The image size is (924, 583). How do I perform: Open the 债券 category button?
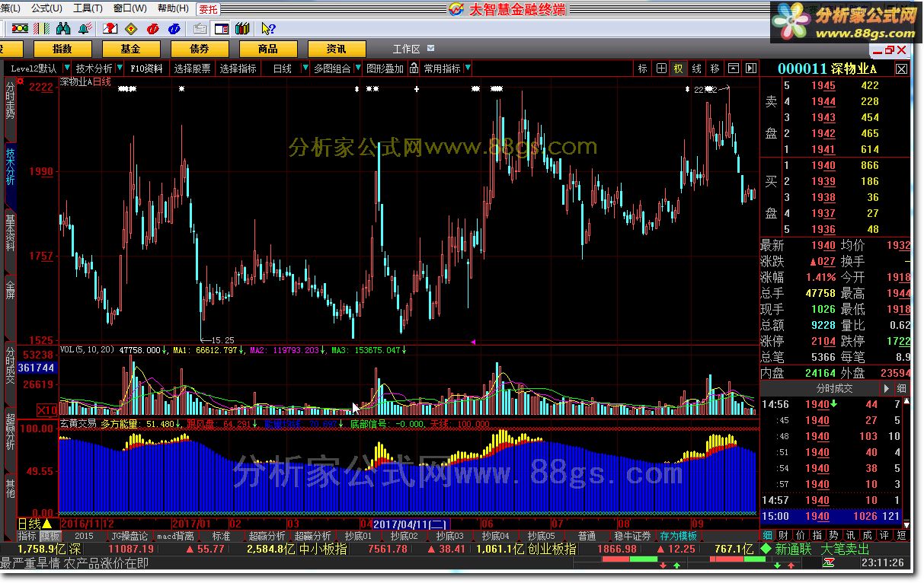point(200,49)
